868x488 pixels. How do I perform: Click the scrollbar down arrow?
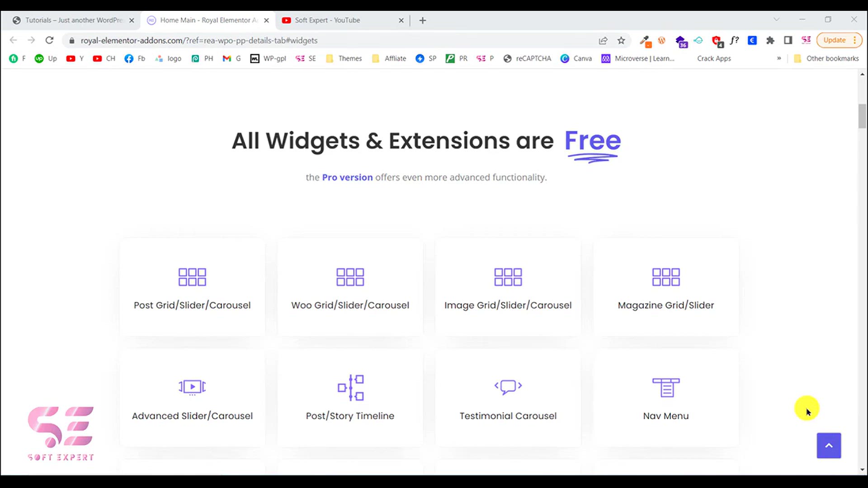[862, 470]
